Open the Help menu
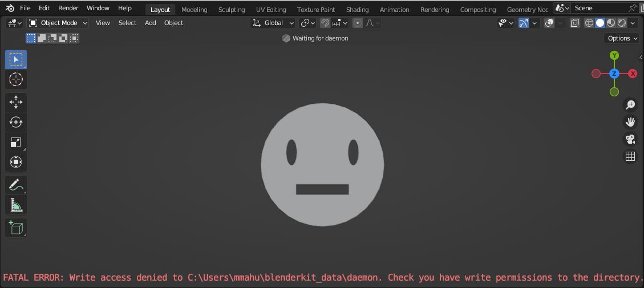The image size is (644, 288). [x=124, y=8]
